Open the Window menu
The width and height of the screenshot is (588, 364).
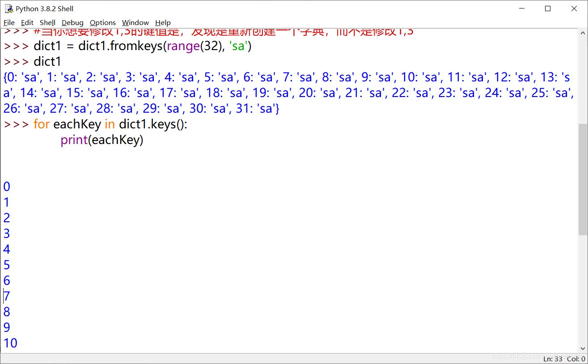[135, 22]
